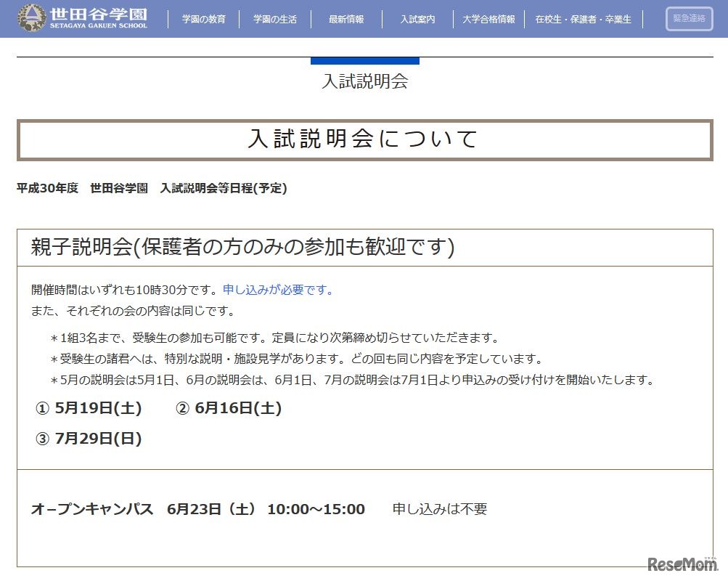Open the 学園の教育 navigation menu
The height and width of the screenshot is (581, 728).
tap(207, 20)
